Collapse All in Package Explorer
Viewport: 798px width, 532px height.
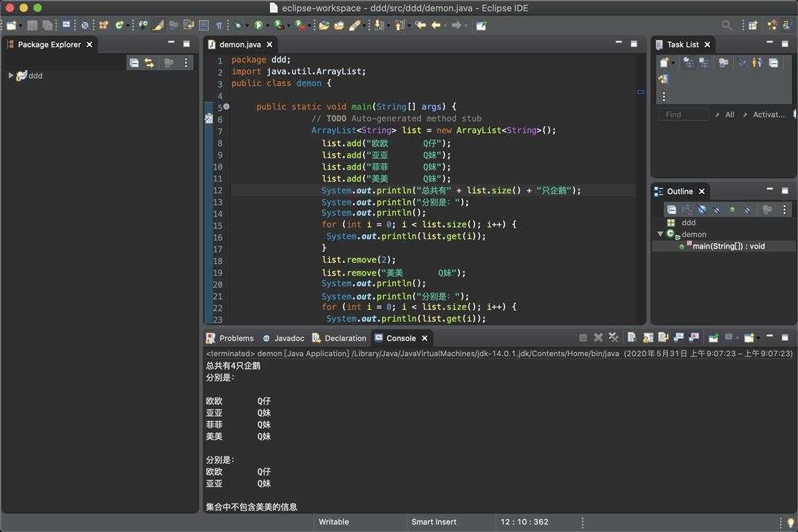[x=134, y=62]
